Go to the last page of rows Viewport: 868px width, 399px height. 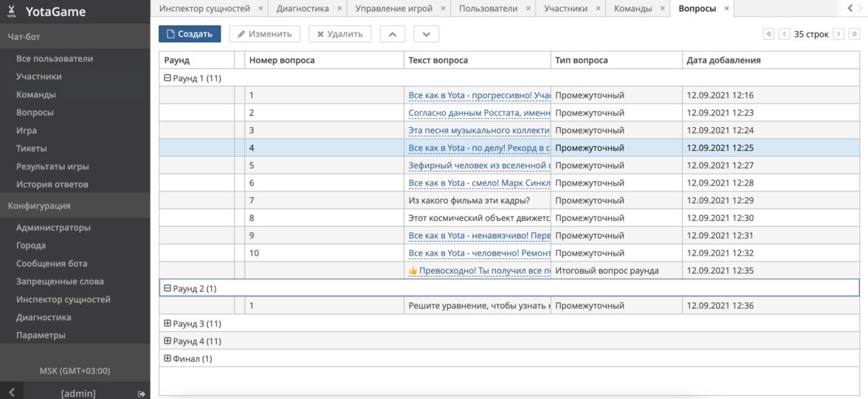pos(854,34)
